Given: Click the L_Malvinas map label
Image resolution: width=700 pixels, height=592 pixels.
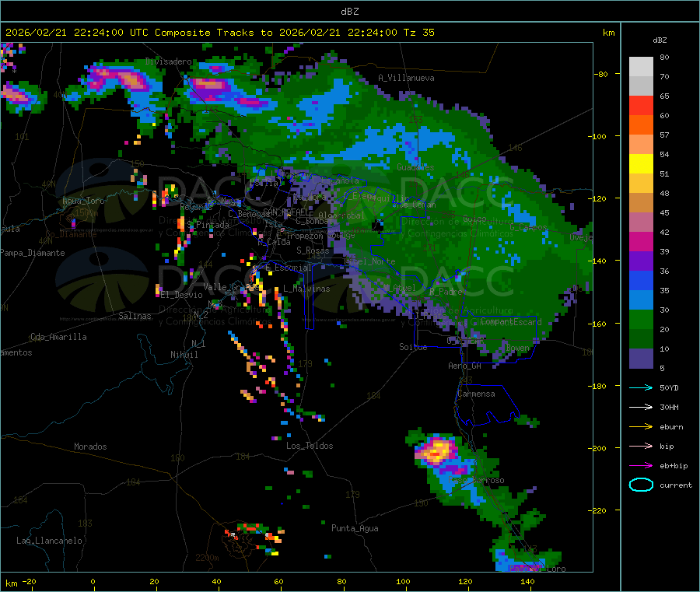Looking at the screenshot, I should (x=306, y=289).
